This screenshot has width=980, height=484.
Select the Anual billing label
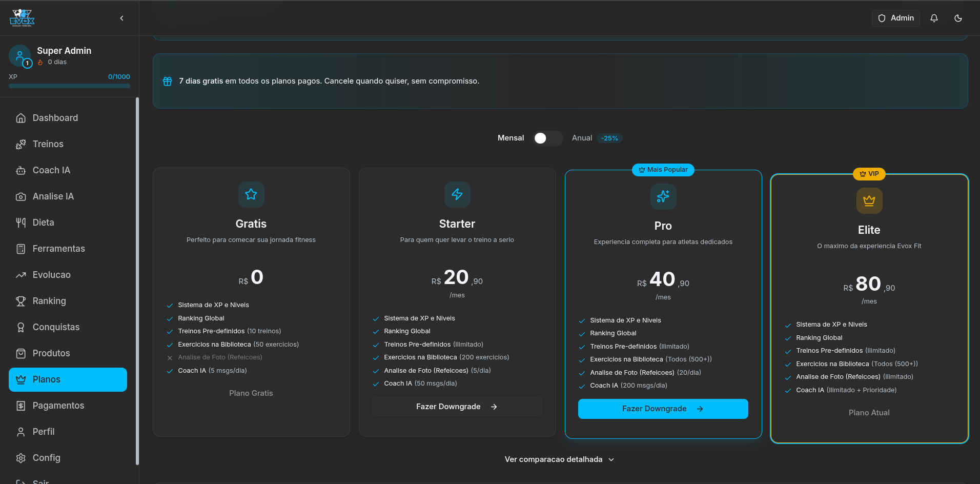click(582, 138)
